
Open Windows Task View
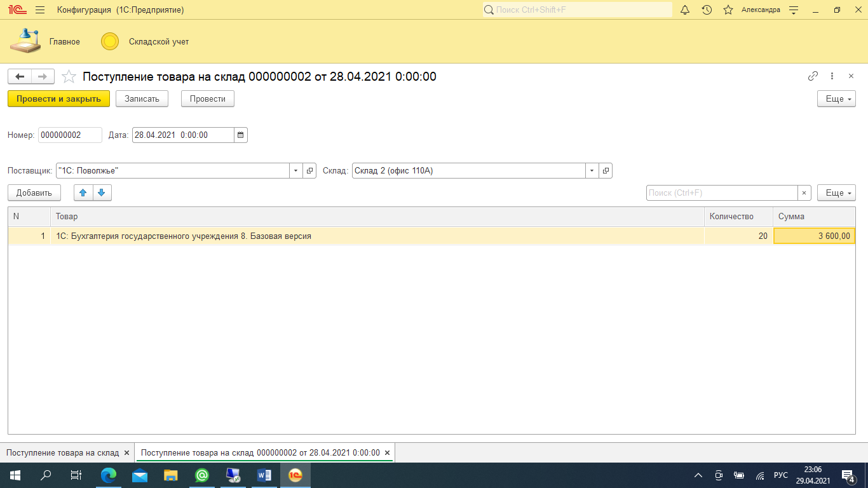click(x=76, y=475)
